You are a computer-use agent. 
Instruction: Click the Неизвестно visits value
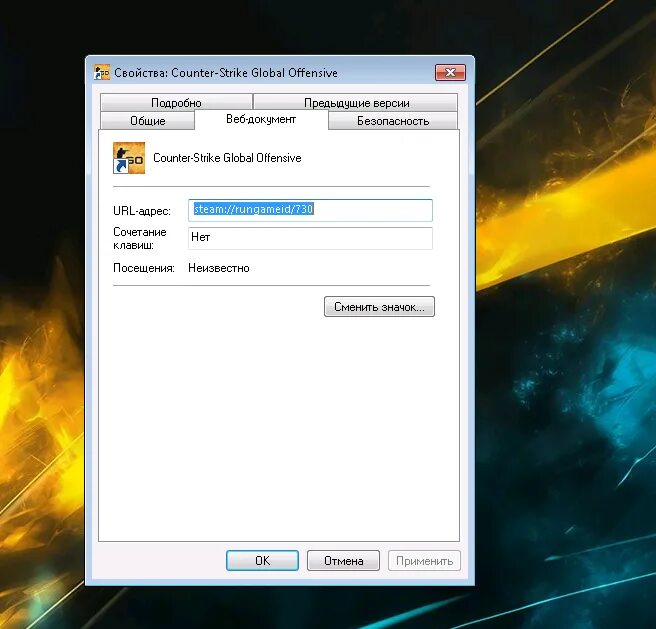[219, 268]
